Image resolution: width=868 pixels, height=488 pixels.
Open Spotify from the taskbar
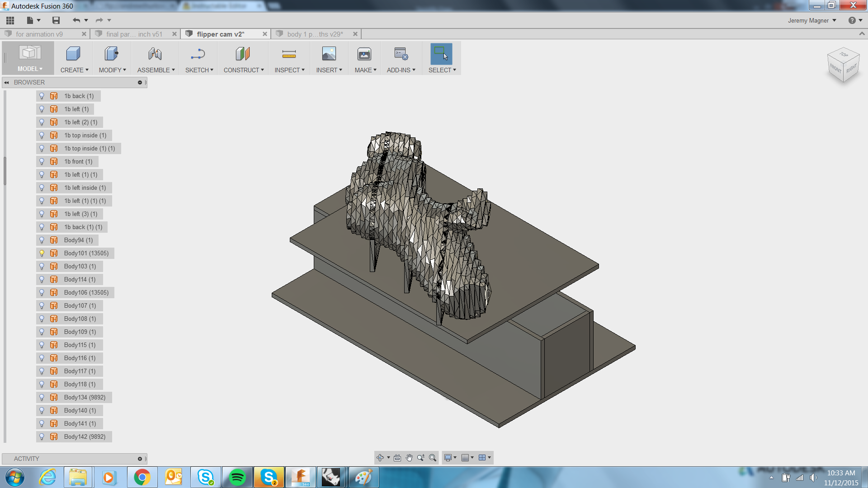click(x=237, y=478)
